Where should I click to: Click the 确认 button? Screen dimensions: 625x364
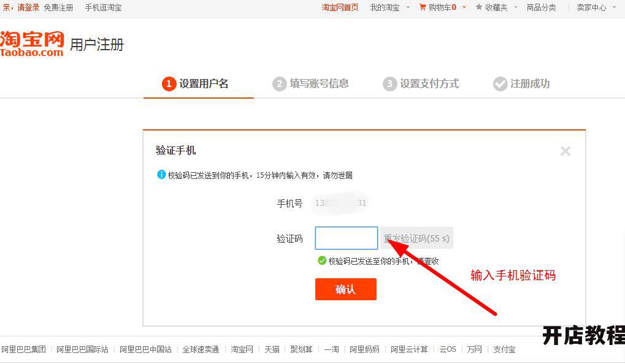(345, 289)
